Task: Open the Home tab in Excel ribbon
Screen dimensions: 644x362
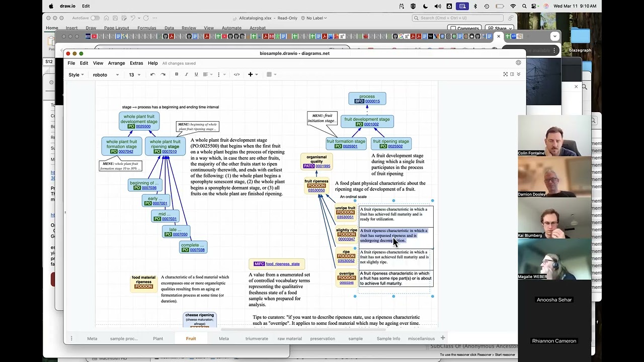Action: 52,28
